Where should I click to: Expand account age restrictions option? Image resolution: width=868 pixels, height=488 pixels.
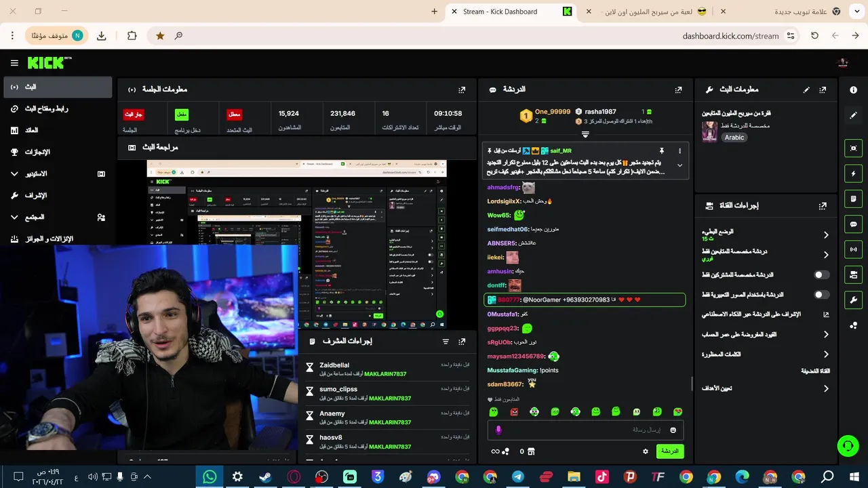[826, 334]
